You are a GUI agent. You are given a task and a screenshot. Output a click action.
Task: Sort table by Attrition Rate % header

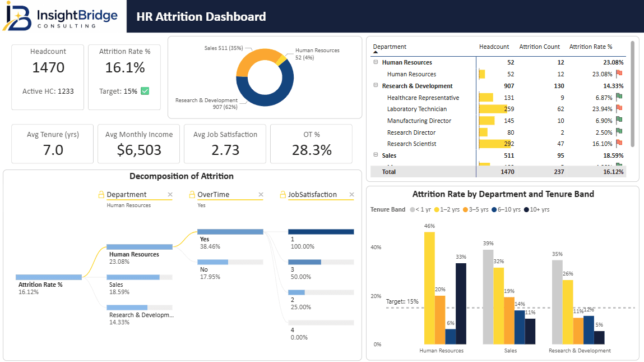(x=591, y=47)
